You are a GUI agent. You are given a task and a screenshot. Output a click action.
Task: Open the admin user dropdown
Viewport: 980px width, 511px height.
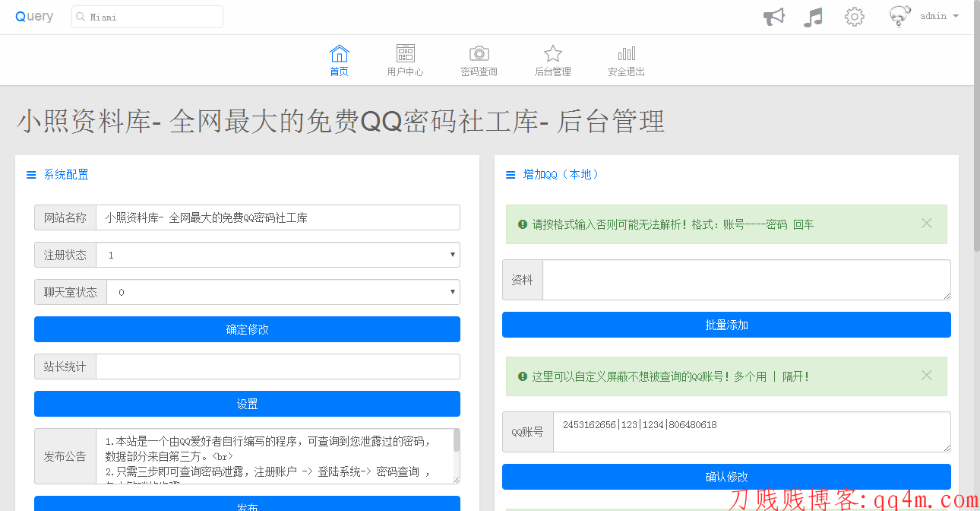coord(939,16)
